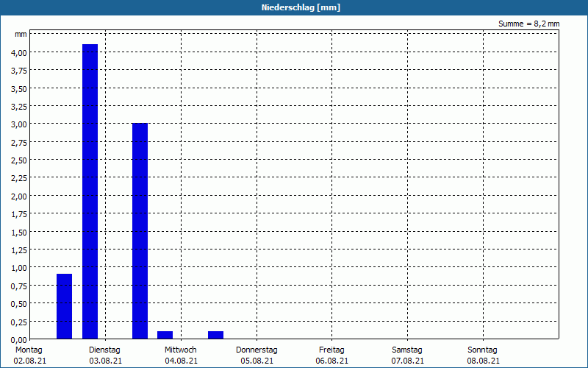Click the 0,75 y-axis value
Screen dimensions: 588x368
19,286
